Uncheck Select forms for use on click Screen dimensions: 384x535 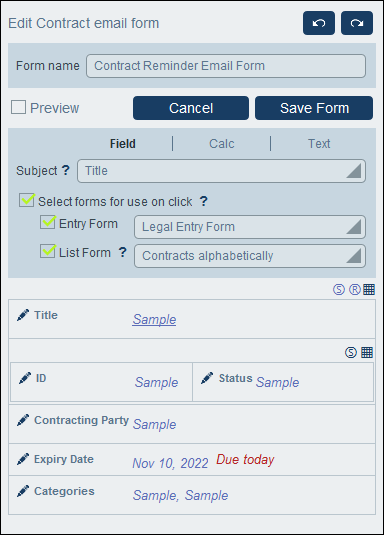click(26, 200)
